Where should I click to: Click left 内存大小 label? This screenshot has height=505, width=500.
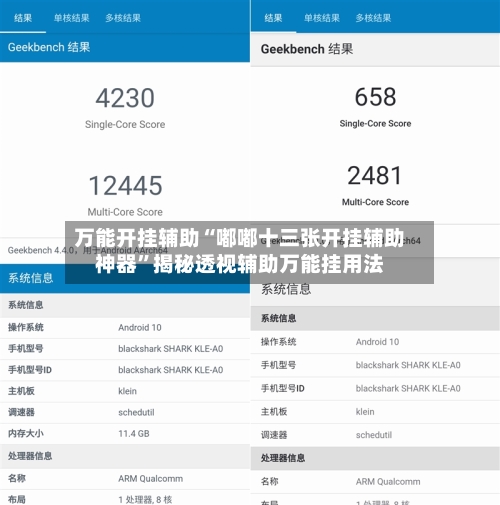click(x=26, y=433)
